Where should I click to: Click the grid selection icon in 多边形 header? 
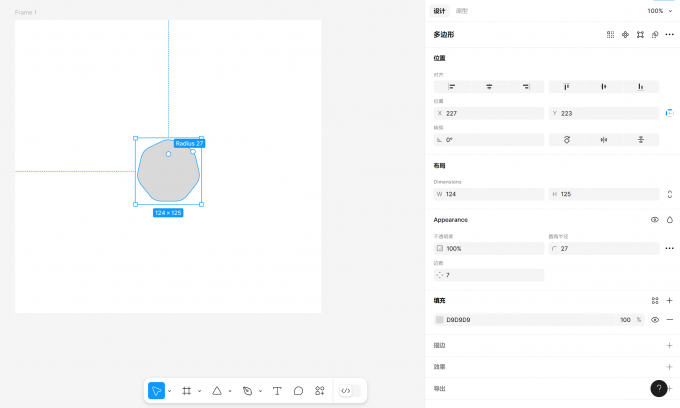[x=610, y=35]
